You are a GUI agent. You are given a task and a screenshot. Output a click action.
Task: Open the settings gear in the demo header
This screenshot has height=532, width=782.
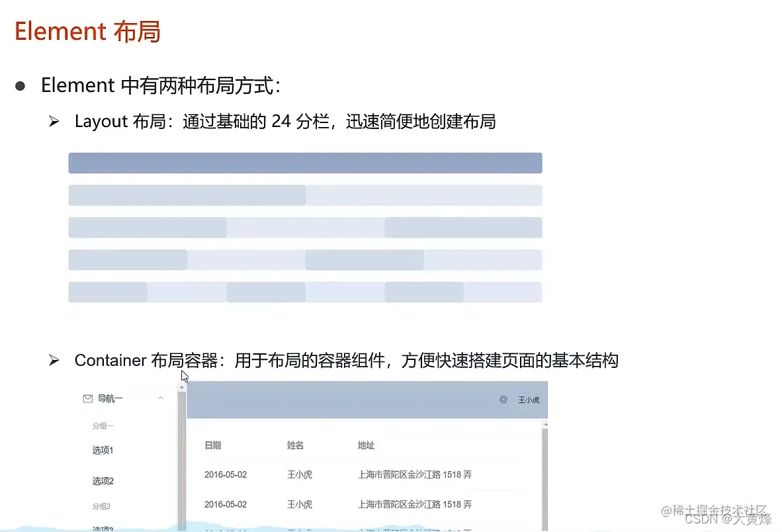[503, 400]
